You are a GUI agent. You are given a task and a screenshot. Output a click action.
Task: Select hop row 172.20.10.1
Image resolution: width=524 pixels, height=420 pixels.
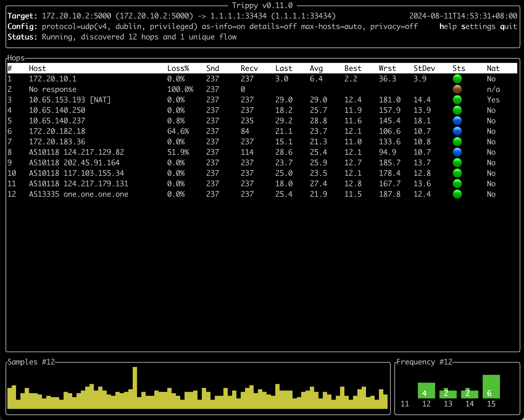262,79
